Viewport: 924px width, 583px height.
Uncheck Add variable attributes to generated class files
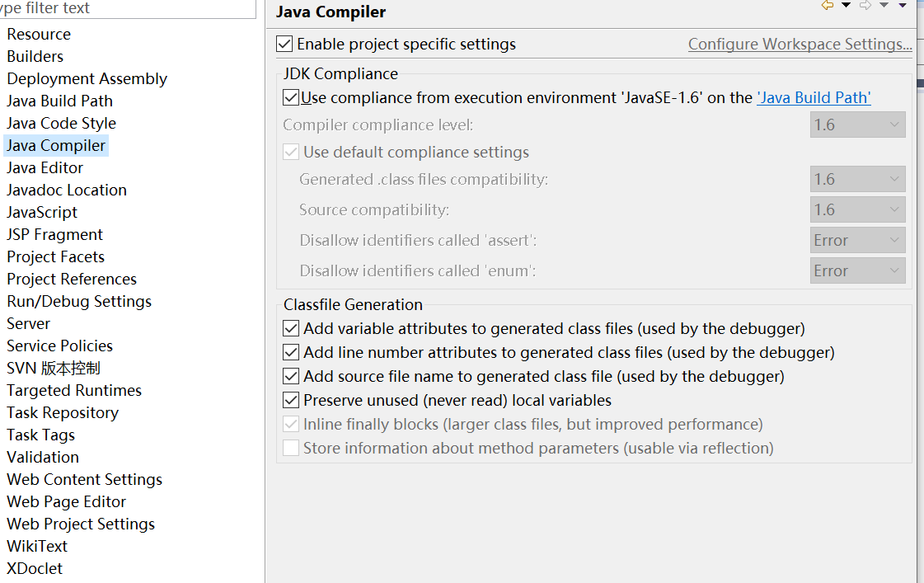290,327
